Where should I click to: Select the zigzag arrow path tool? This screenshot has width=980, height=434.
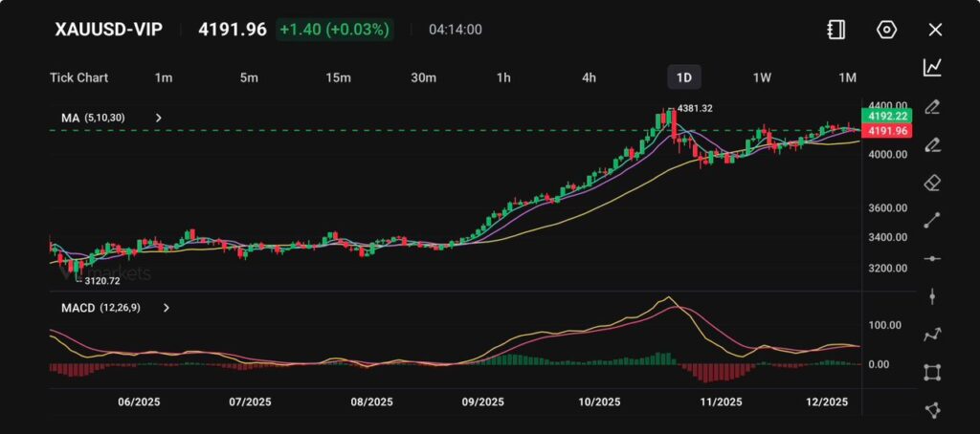tap(932, 335)
